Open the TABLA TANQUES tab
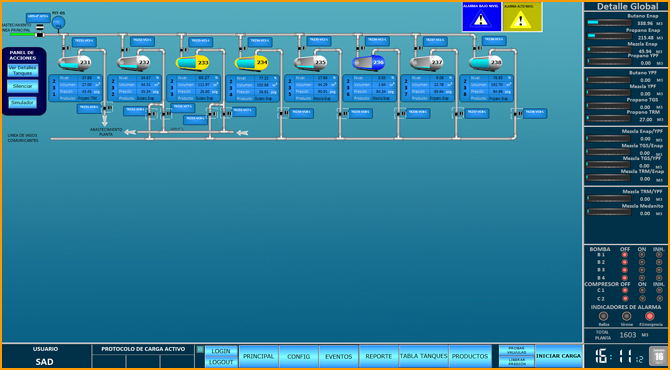Screen dimensions: 670x370 [423, 356]
